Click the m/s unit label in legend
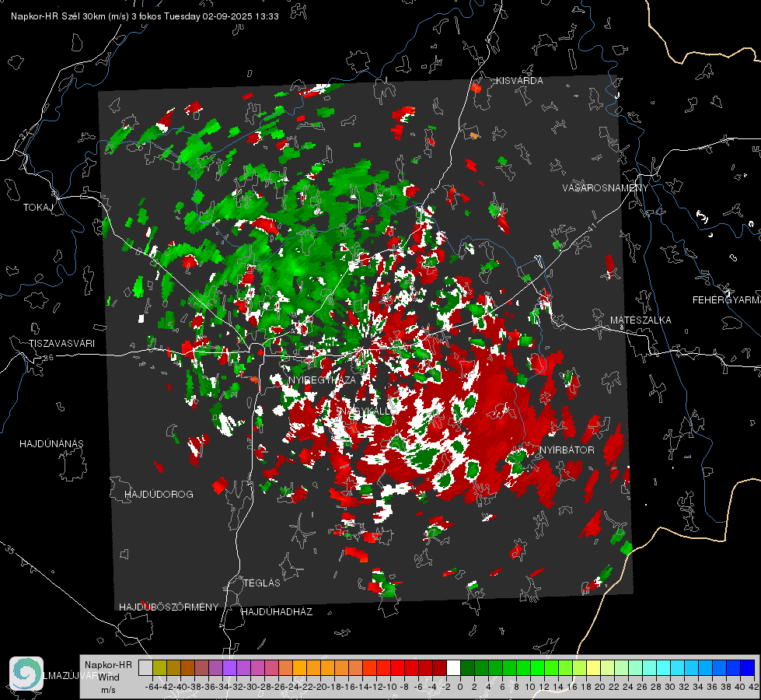Image resolution: width=761 pixels, height=700 pixels. coord(108,690)
